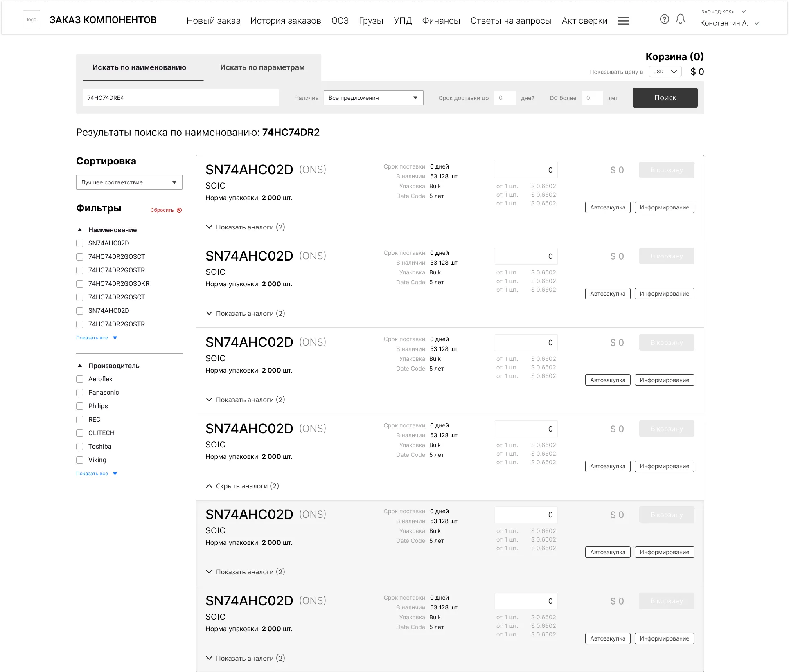
Task: Show all manufacturers under Производитель filter
Action: (x=97, y=474)
